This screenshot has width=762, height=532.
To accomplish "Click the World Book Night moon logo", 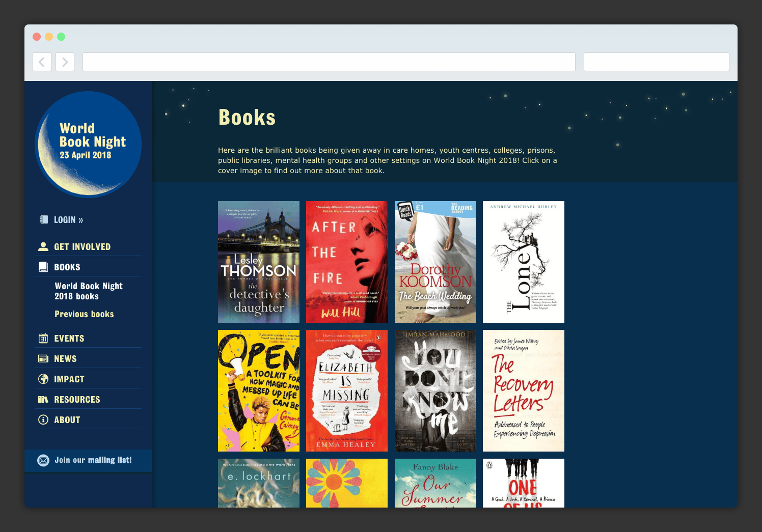I will tap(88, 144).
